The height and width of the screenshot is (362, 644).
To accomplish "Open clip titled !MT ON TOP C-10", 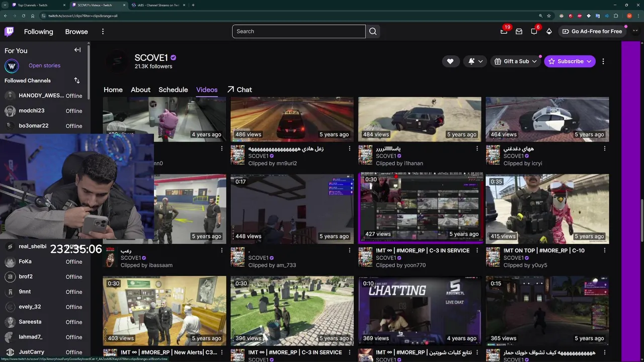I will [544, 250].
